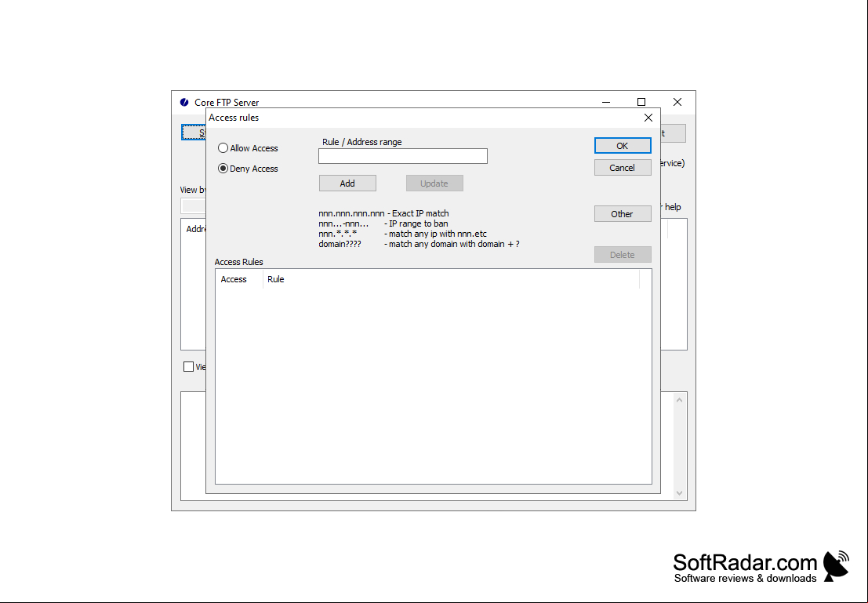
Task: Click the log scrollbar up arrow
Action: (679, 400)
